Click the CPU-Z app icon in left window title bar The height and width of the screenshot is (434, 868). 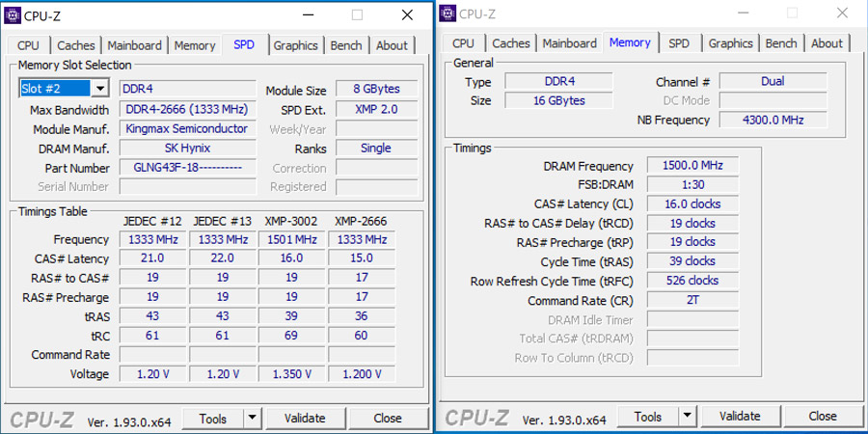(x=13, y=15)
